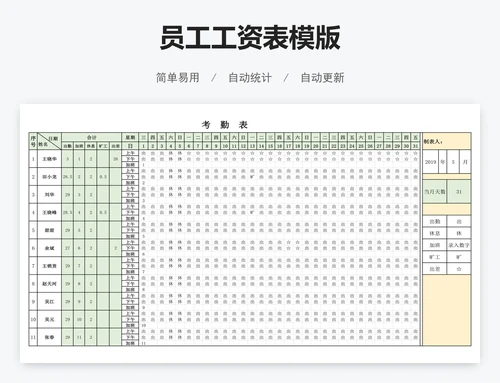Select the 休 symbol legend cell
The image size is (500, 383).
click(459, 233)
